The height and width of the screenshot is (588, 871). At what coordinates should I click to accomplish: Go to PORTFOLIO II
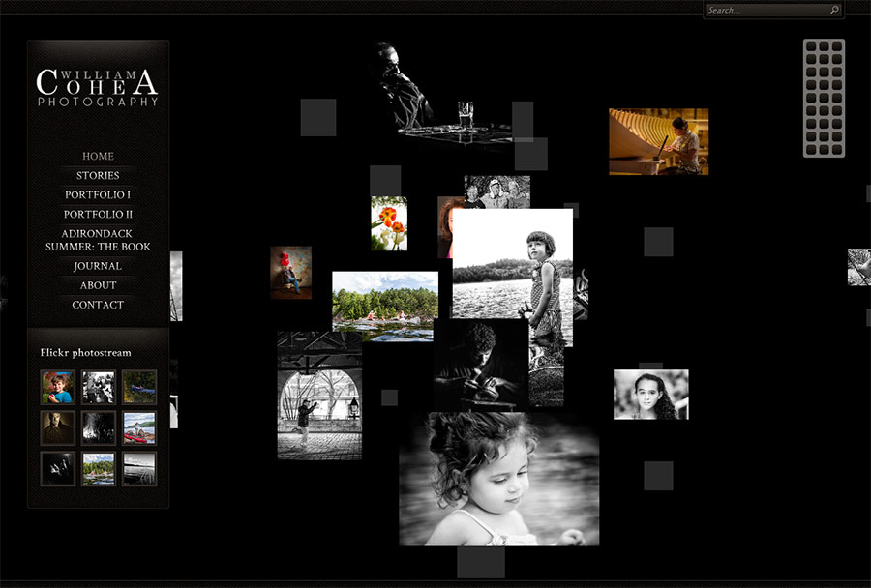coord(98,215)
